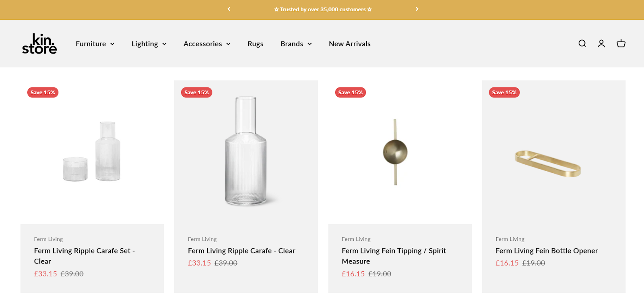Open the shopping cart icon
The image size is (644, 307).
(621, 43)
